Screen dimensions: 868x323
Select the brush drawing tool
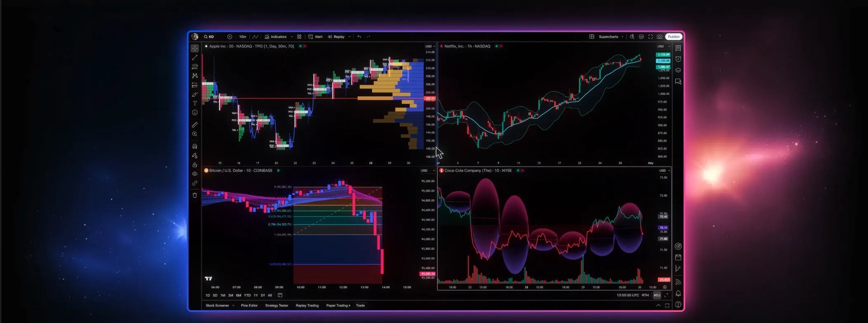[195, 94]
